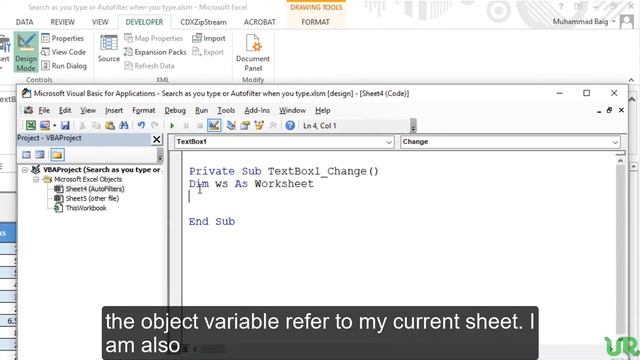Collapse the VBAProject tree node

25,170
